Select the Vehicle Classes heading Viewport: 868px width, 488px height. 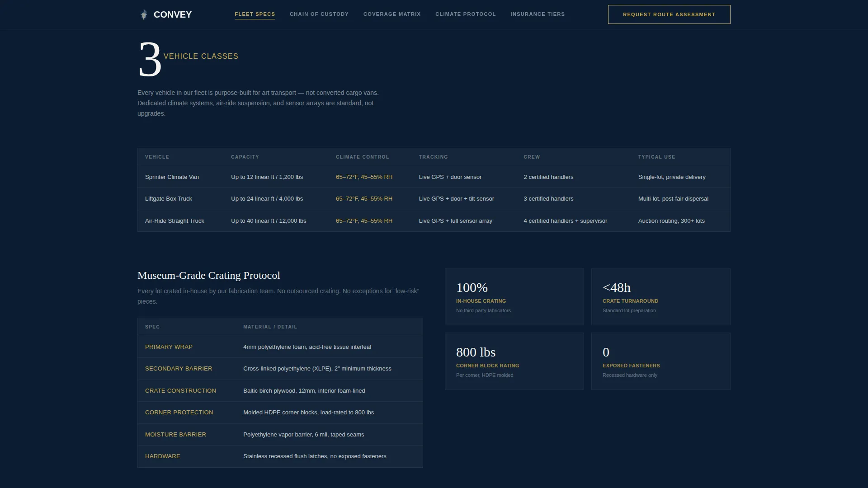point(201,56)
